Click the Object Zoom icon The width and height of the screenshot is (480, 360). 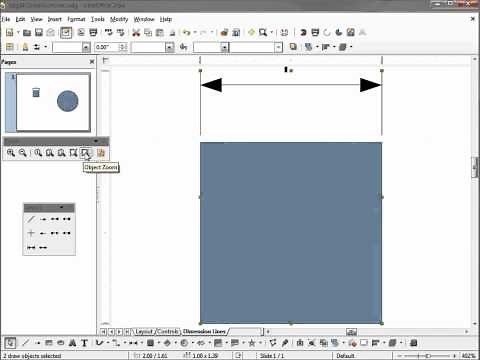point(85,153)
